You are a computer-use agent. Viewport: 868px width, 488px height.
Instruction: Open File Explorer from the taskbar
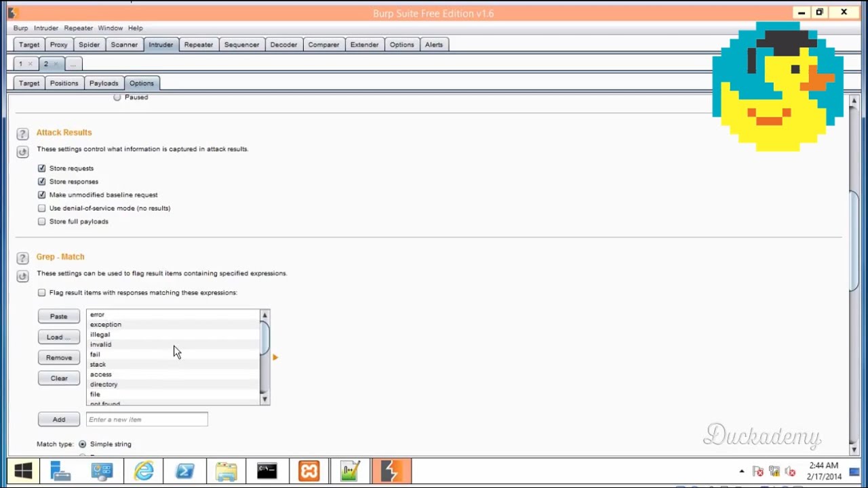coord(226,471)
